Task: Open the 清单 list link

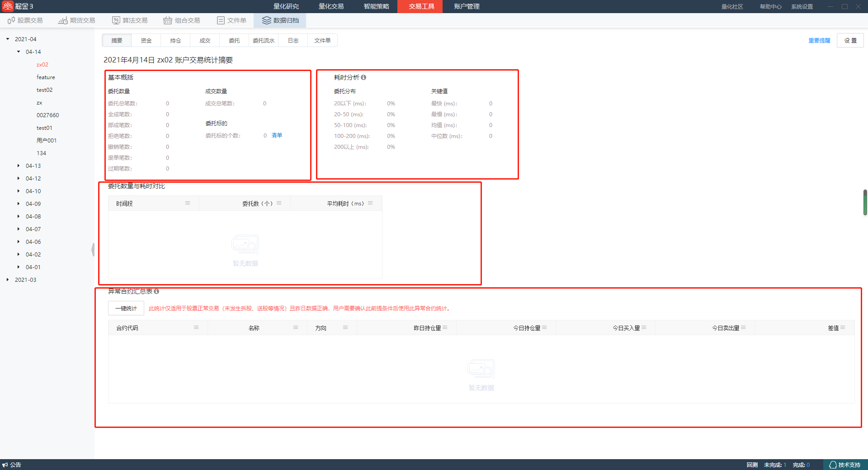Action: tap(277, 135)
